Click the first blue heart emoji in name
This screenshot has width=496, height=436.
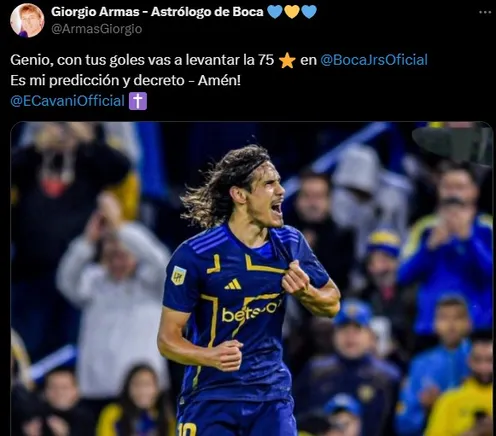(x=275, y=12)
